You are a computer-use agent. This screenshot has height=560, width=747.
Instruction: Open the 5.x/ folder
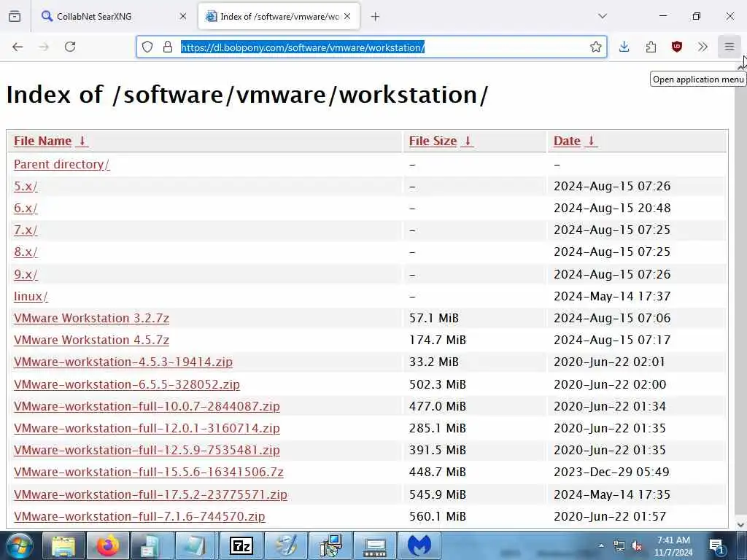(26, 186)
